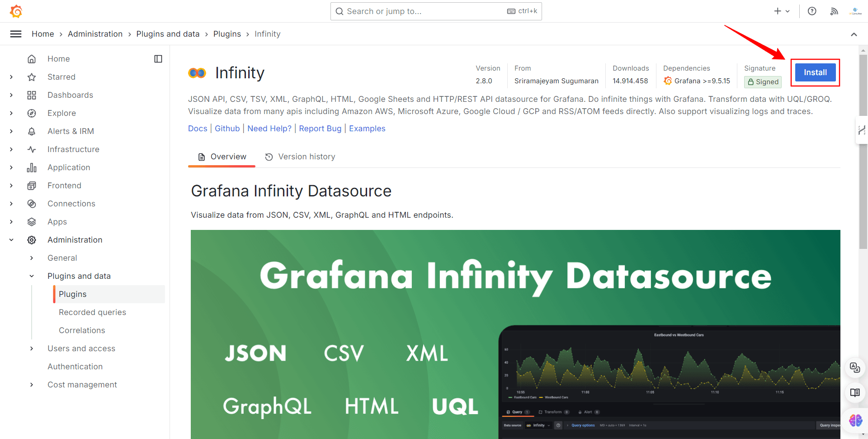
Task: Click the Alerts & IRM bell icon
Action: [x=32, y=131]
